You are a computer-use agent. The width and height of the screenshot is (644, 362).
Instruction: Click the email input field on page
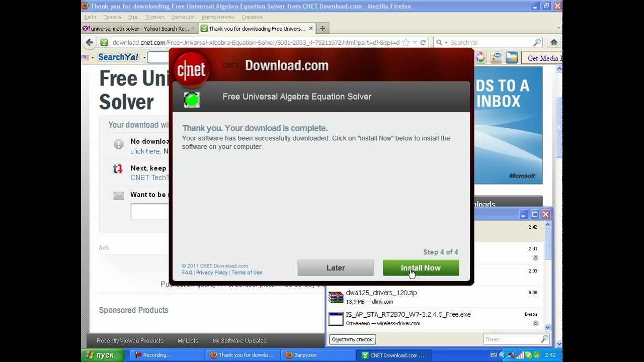coord(150,212)
